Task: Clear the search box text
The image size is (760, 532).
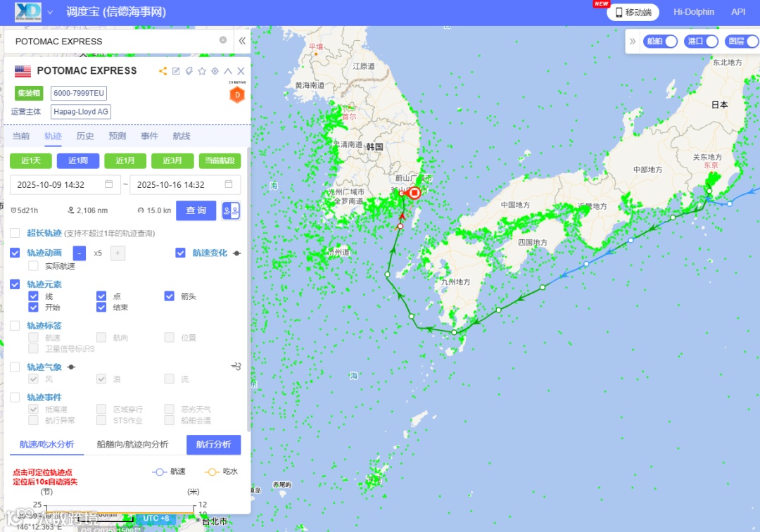Action: (223, 40)
